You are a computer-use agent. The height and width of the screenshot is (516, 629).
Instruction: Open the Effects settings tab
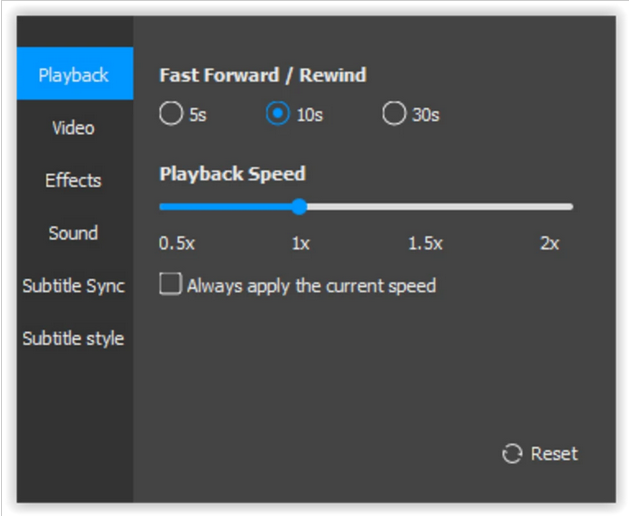[75, 180]
